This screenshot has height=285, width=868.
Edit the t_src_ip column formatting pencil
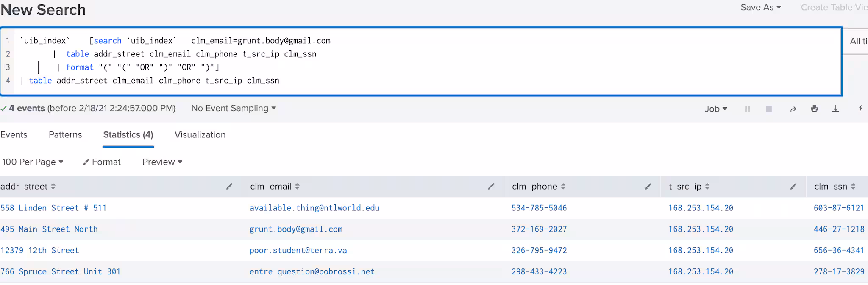pyautogui.click(x=793, y=187)
